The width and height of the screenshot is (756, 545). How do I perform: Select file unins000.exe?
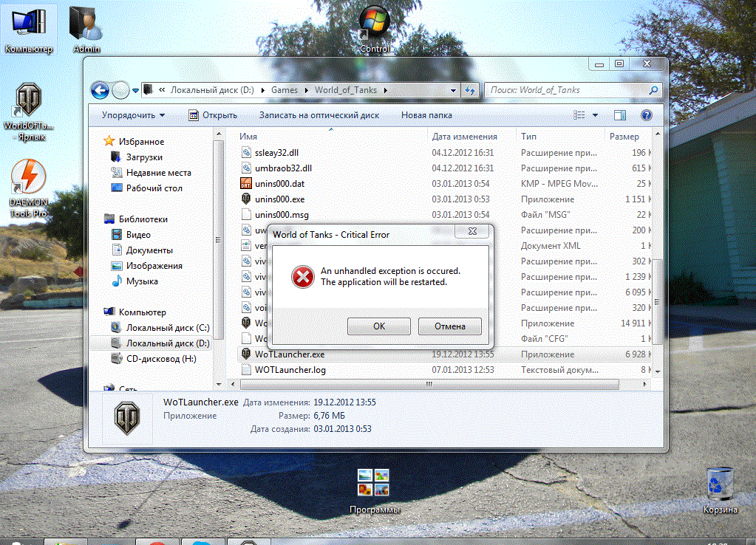(279, 199)
